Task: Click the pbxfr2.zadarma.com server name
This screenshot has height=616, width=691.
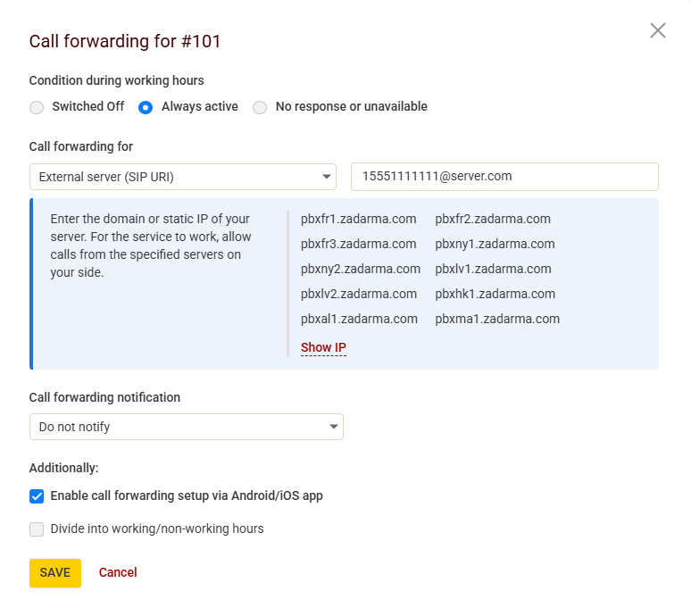Action: coord(493,219)
